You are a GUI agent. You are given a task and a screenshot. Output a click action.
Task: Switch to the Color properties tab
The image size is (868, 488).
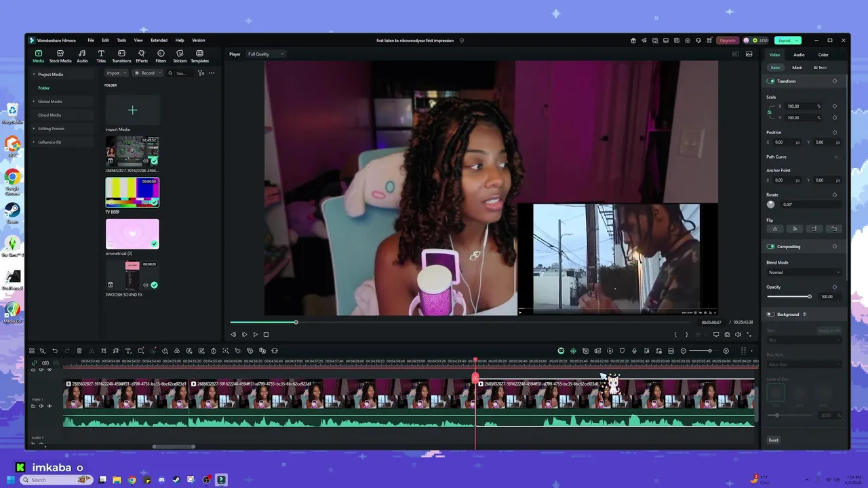(x=823, y=55)
